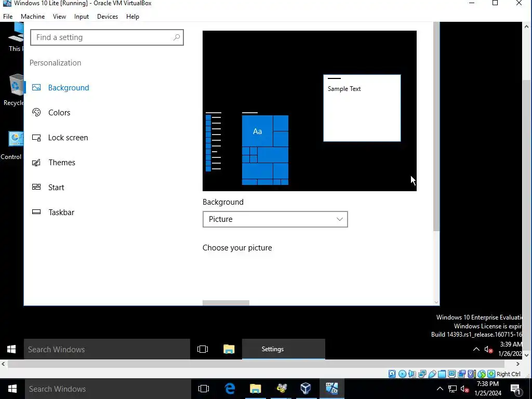Click the Right Ctrl host key label
Screen dimensions: 532x399
[508, 374]
